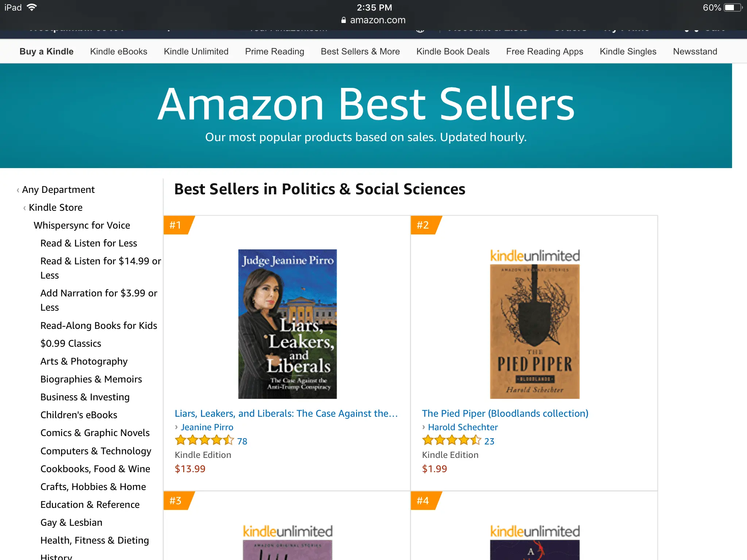Click the #2 orange rank badge
Screen dimensions: 747x560
click(x=423, y=225)
